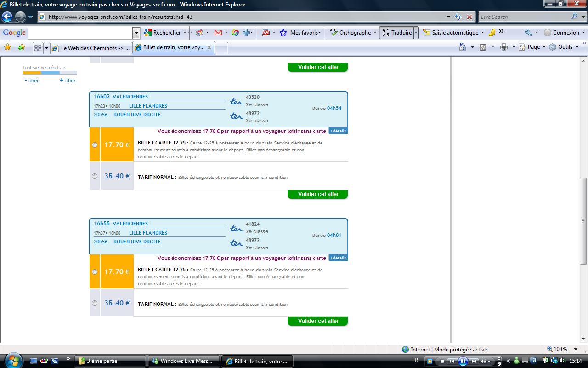The height and width of the screenshot is (368, 588).
Task: Open the Page dropdown menu
Action: click(x=533, y=47)
